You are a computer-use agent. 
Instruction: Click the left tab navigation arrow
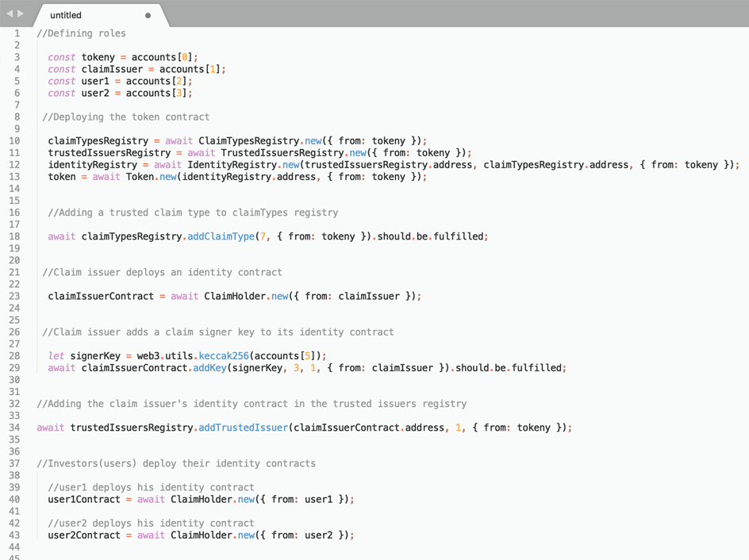10,13
